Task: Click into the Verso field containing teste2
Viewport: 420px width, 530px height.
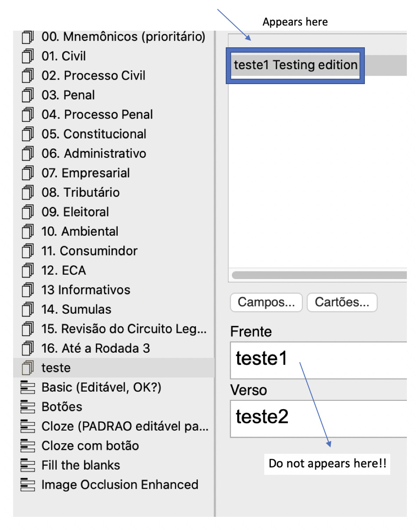Action: pyautogui.click(x=318, y=418)
